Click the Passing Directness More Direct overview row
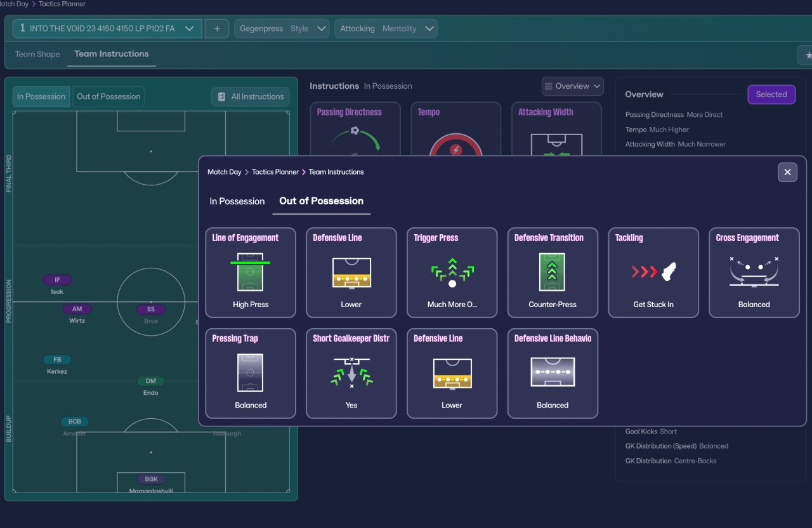The width and height of the screenshot is (812, 528). 674,115
